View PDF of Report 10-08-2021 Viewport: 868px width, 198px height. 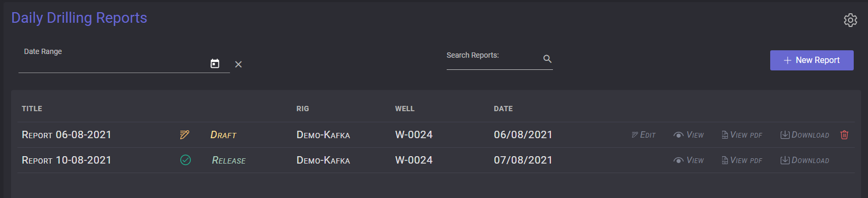click(x=742, y=160)
